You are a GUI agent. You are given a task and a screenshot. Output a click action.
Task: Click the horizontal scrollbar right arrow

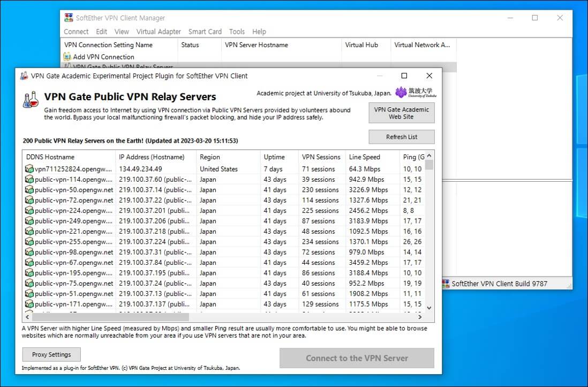(x=420, y=317)
